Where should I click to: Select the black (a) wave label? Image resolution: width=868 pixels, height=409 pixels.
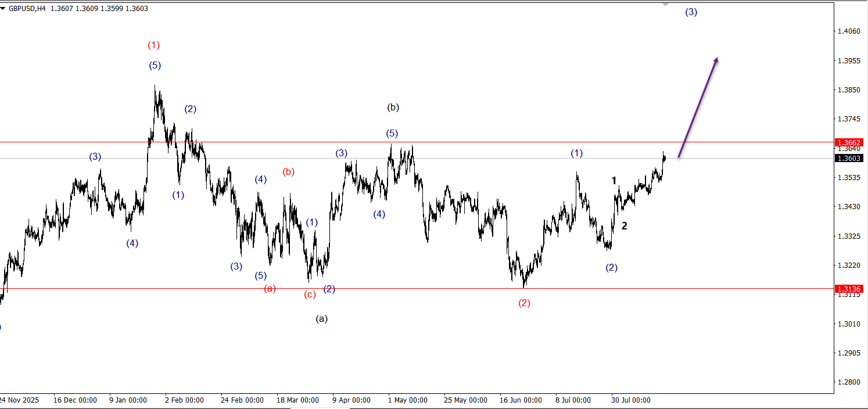click(x=321, y=318)
